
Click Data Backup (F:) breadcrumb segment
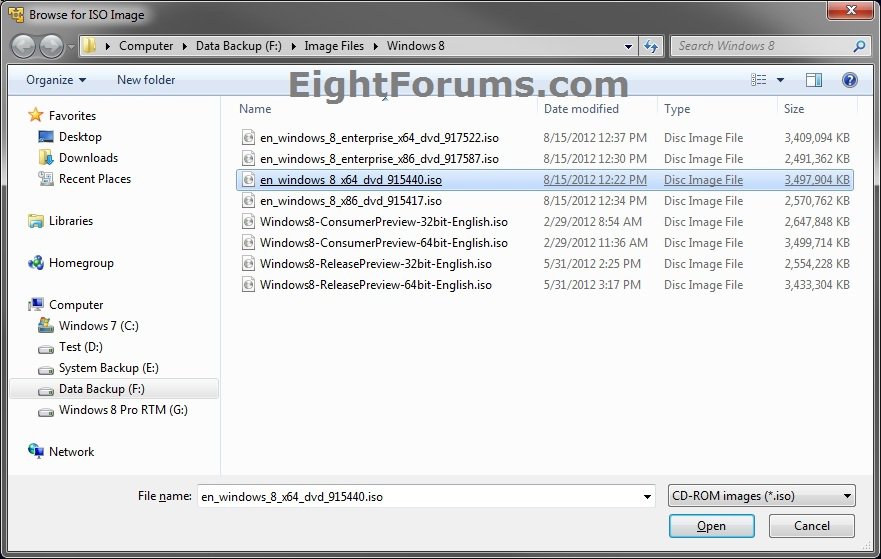pos(238,46)
